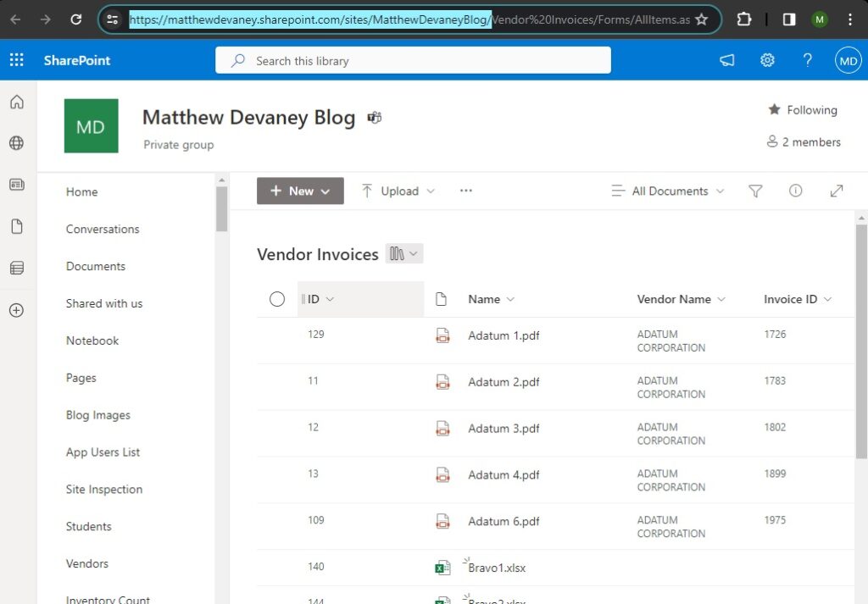Screen dimensions: 868x604
Task: Open the New item dropdown
Action: pos(299,191)
